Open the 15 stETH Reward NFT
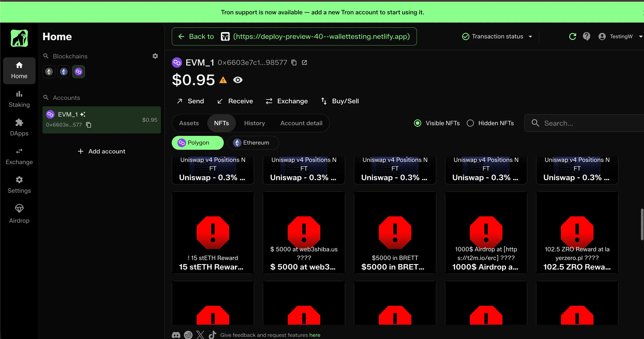Image resolution: width=644 pixels, height=339 pixels. (x=213, y=233)
